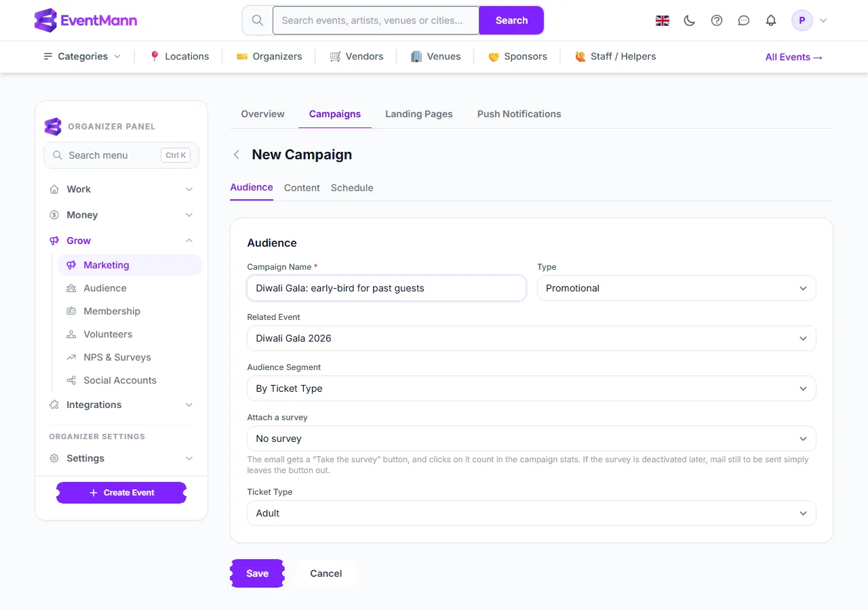The width and height of the screenshot is (868, 610).
Task: Cancel the new campaign
Action: coord(326,573)
